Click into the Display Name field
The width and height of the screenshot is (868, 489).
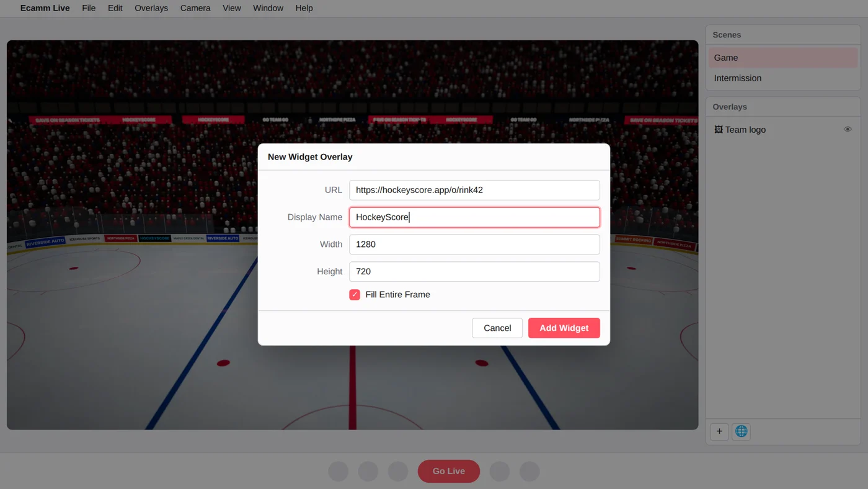[x=474, y=217]
